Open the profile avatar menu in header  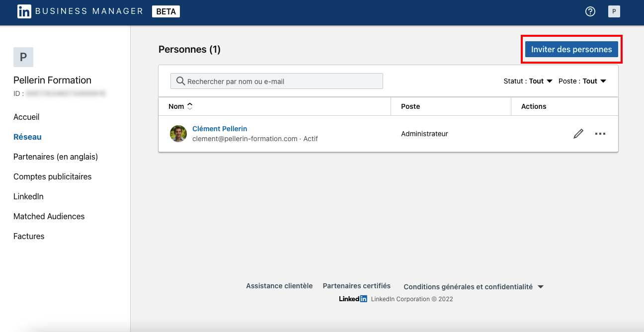(x=614, y=11)
